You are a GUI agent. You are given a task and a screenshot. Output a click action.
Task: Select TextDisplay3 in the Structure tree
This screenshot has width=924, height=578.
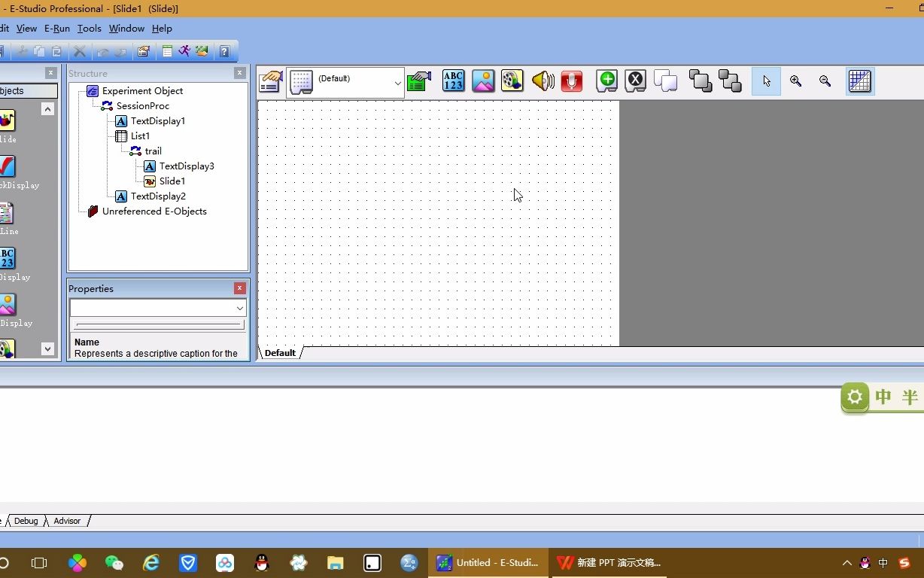[x=186, y=166]
